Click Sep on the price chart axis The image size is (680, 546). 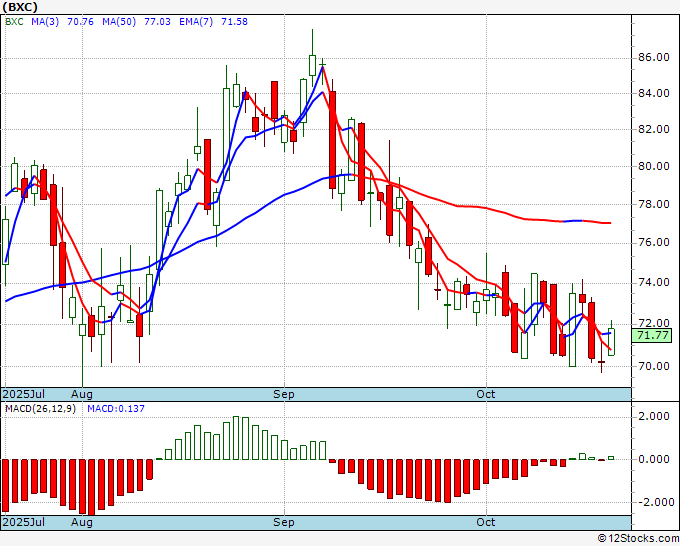pyautogui.click(x=284, y=394)
